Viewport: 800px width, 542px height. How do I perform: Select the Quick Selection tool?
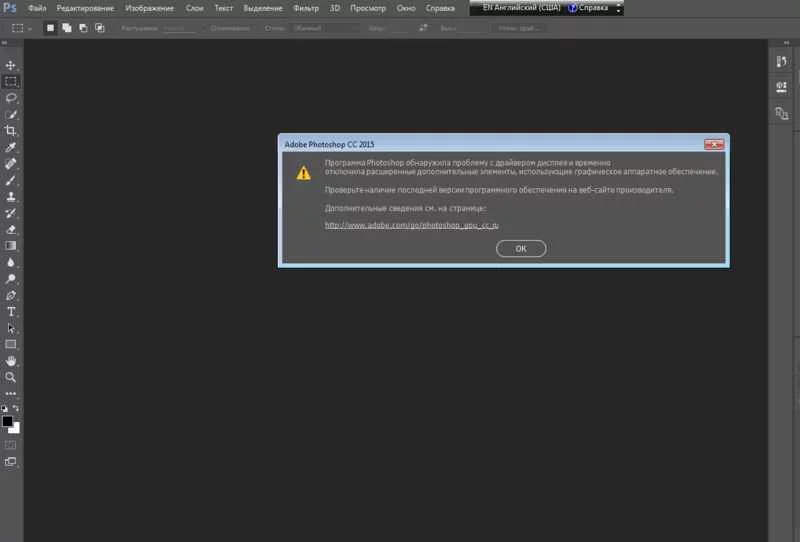(x=11, y=114)
